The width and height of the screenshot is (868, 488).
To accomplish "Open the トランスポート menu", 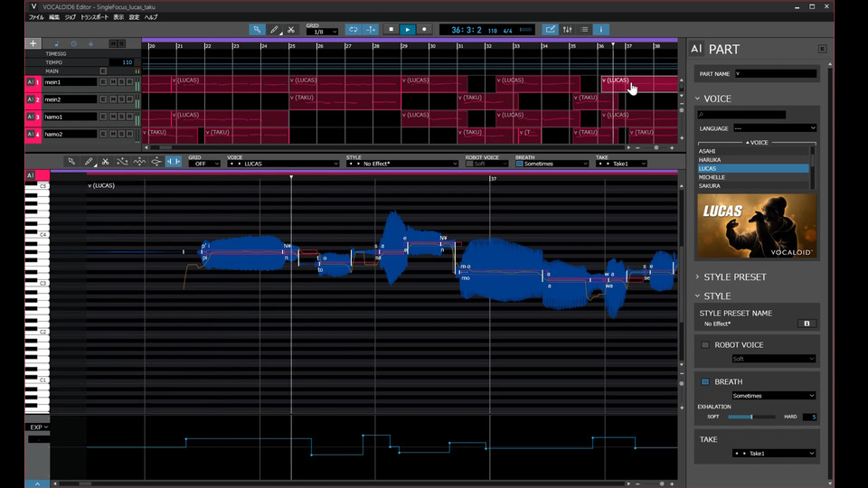I will [95, 17].
